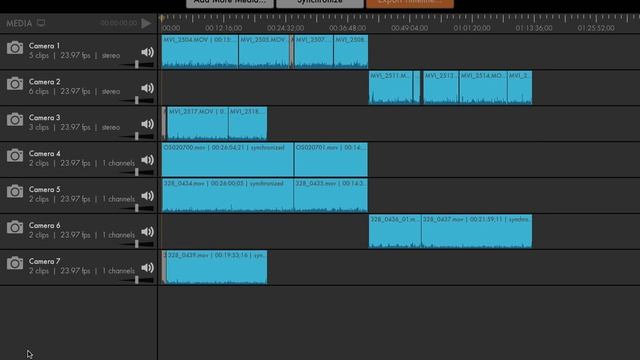The height and width of the screenshot is (360, 640).
Task: Click the Camera 5 camera icon
Action: pyautogui.click(x=15, y=191)
